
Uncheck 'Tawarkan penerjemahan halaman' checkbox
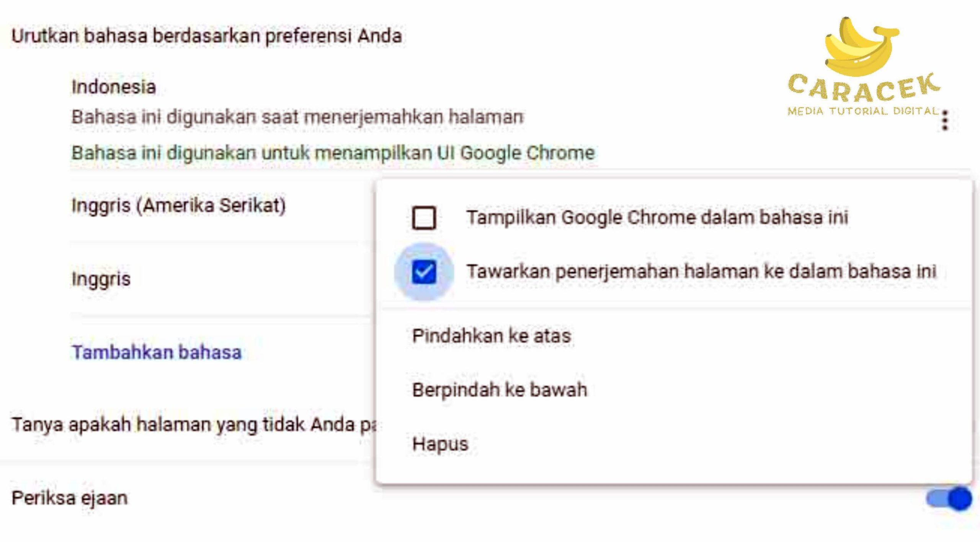coord(424,272)
